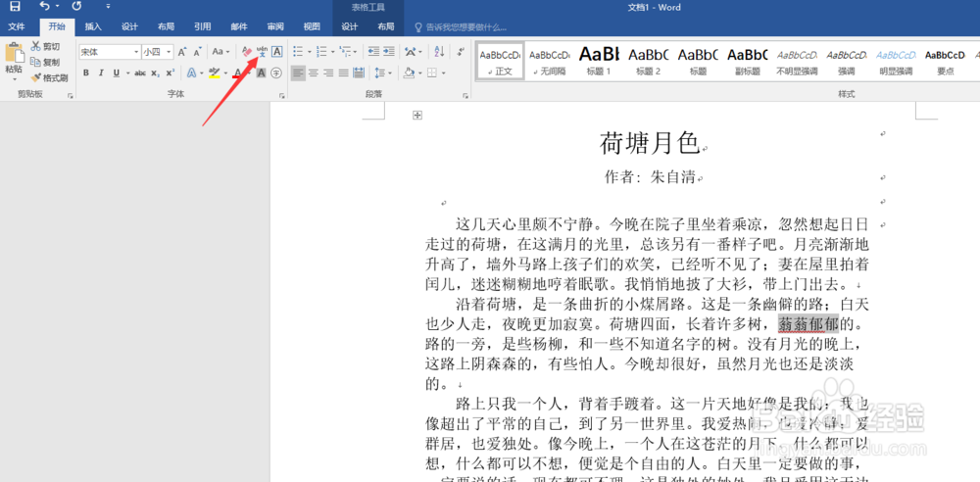
Task: Click the lightbulb Tell Me icon
Action: 418,27
